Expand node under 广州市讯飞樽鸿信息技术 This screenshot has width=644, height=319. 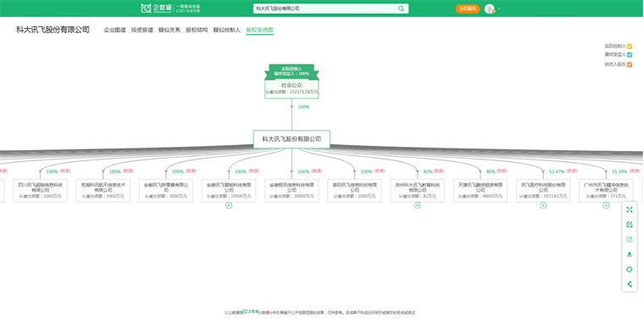tap(606, 205)
